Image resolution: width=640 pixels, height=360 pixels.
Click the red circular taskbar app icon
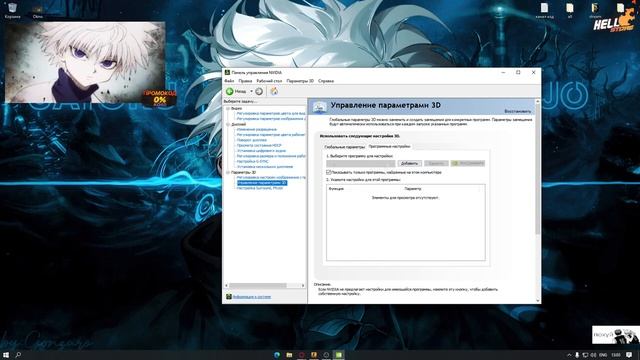coord(301,355)
